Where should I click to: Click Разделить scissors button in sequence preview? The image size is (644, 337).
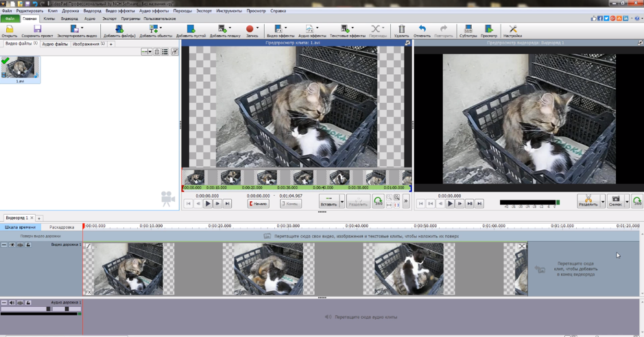(588, 201)
